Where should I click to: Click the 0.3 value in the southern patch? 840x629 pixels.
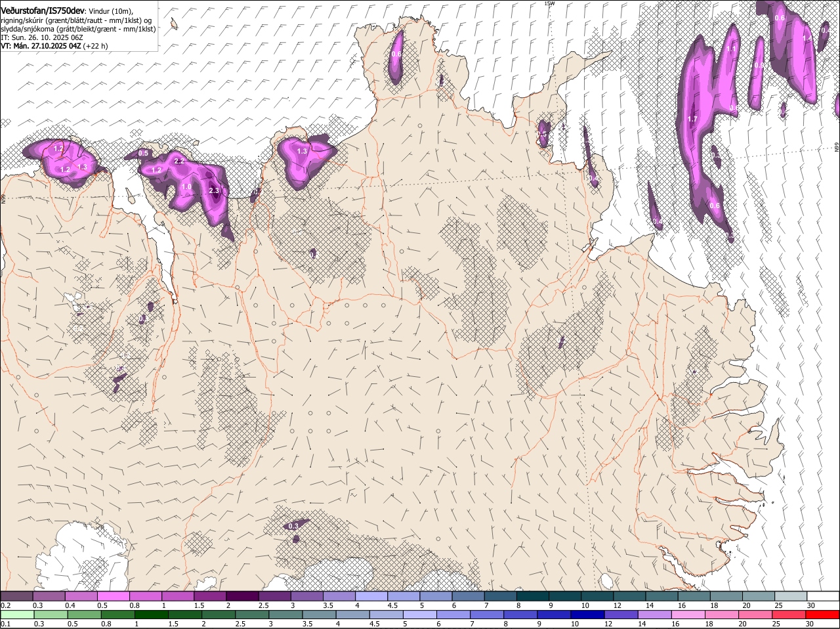click(x=293, y=526)
